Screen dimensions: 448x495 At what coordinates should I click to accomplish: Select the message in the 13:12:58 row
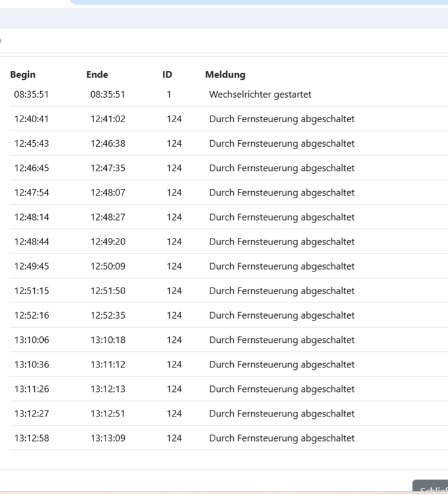pyautogui.click(x=282, y=439)
